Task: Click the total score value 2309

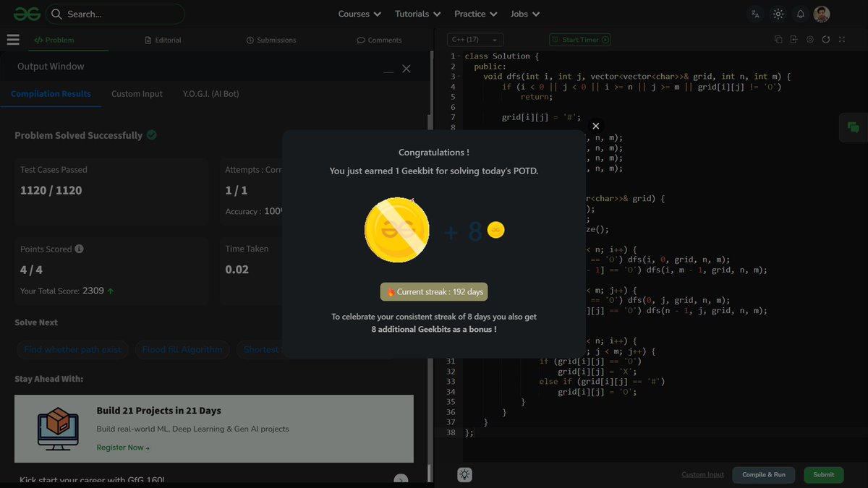Action: click(x=93, y=291)
